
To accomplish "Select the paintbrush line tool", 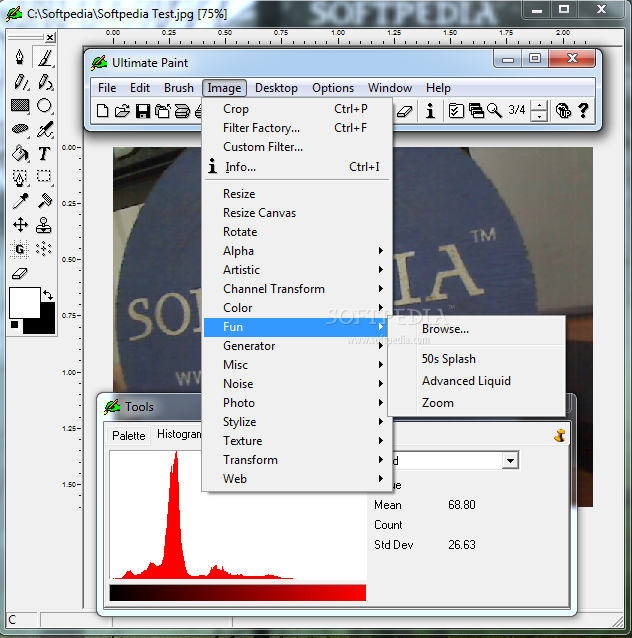I will (44, 57).
